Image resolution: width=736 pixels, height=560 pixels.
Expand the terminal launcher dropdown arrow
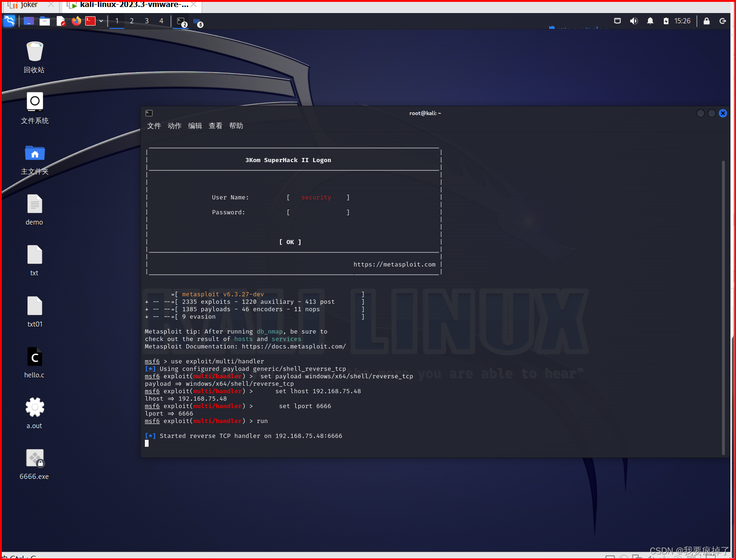[101, 21]
